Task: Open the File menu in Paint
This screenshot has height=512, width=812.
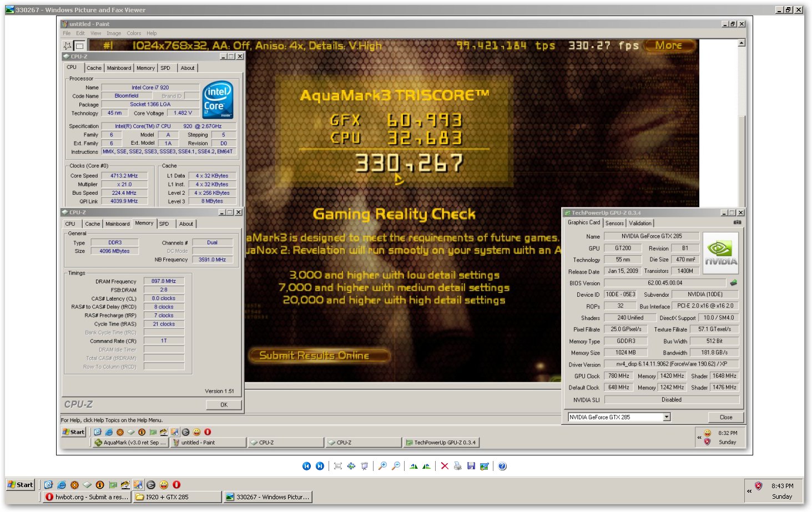Action: coord(67,33)
